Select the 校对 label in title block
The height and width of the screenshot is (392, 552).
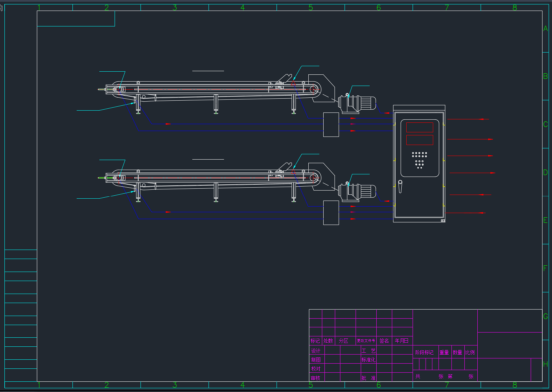[316, 369]
